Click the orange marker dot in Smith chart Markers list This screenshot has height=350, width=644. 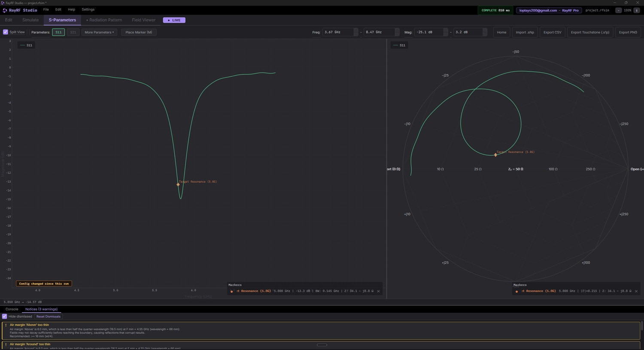[x=516, y=291]
